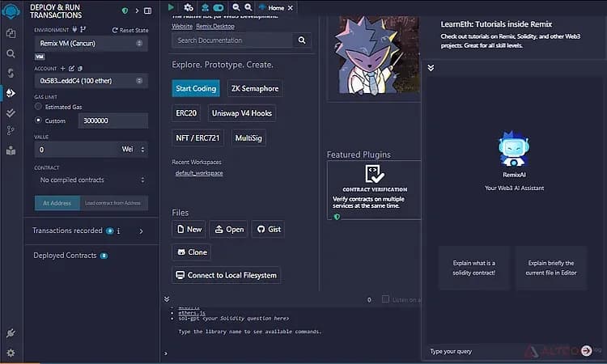Expand the Transactions recorded section

(x=142, y=231)
